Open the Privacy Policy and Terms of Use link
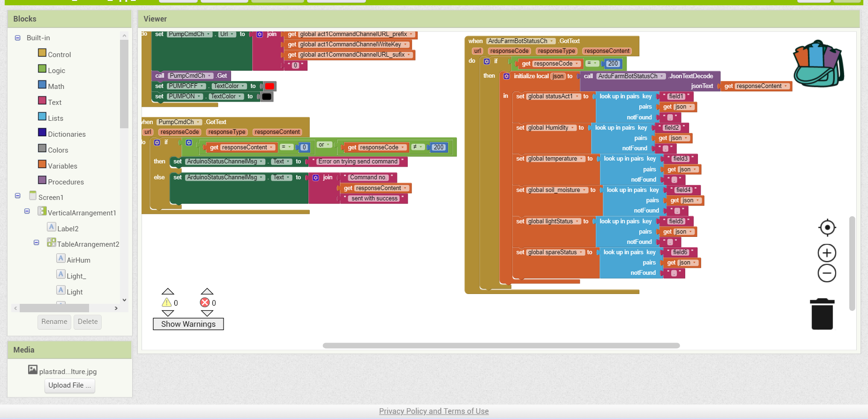 434,411
